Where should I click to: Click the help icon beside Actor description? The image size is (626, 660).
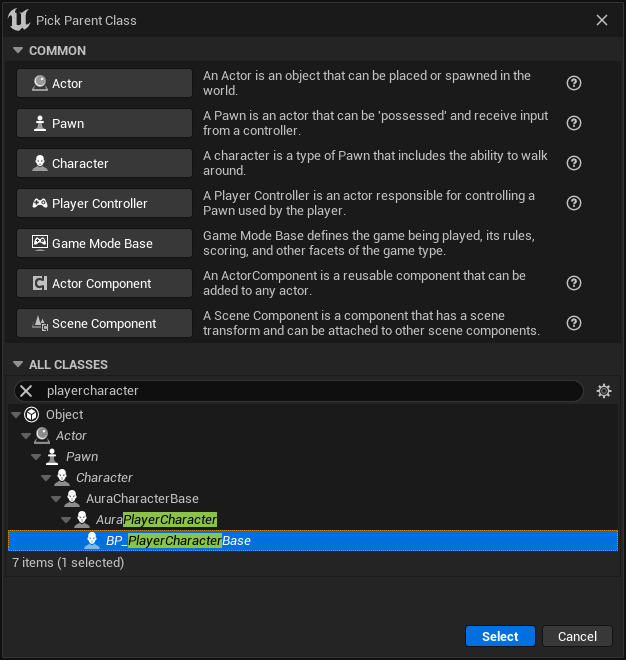tap(574, 83)
